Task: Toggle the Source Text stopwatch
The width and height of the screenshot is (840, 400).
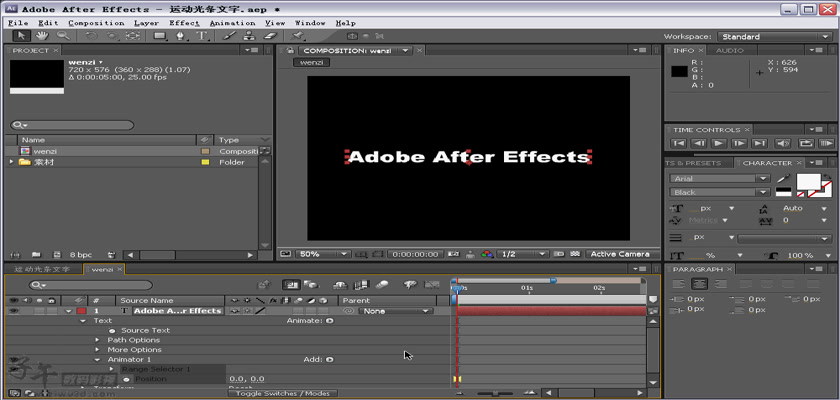Action: tap(112, 330)
